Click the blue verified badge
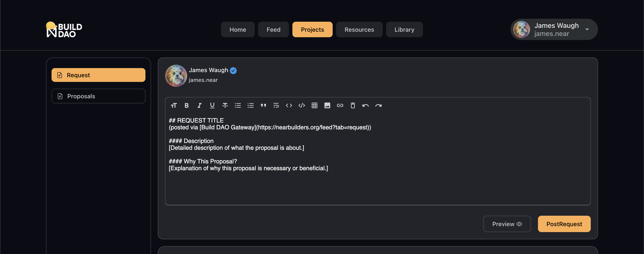This screenshot has height=254, width=644. [x=233, y=71]
